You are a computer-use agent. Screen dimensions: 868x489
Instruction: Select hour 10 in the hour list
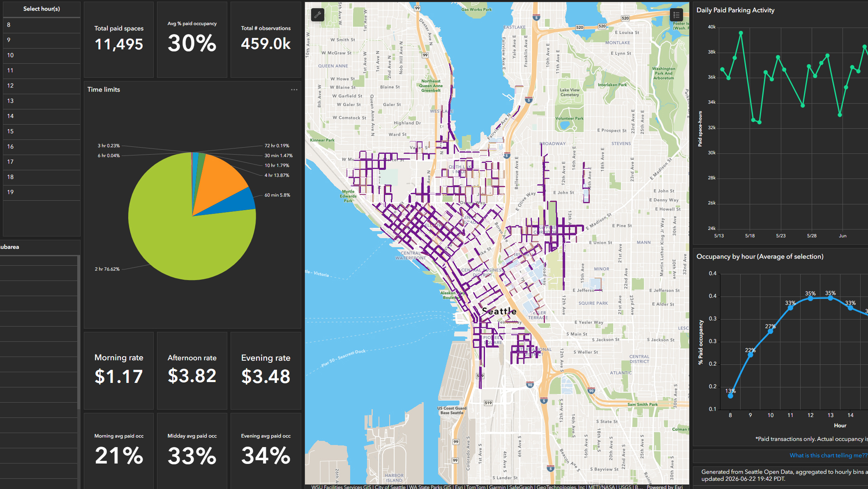pos(42,56)
